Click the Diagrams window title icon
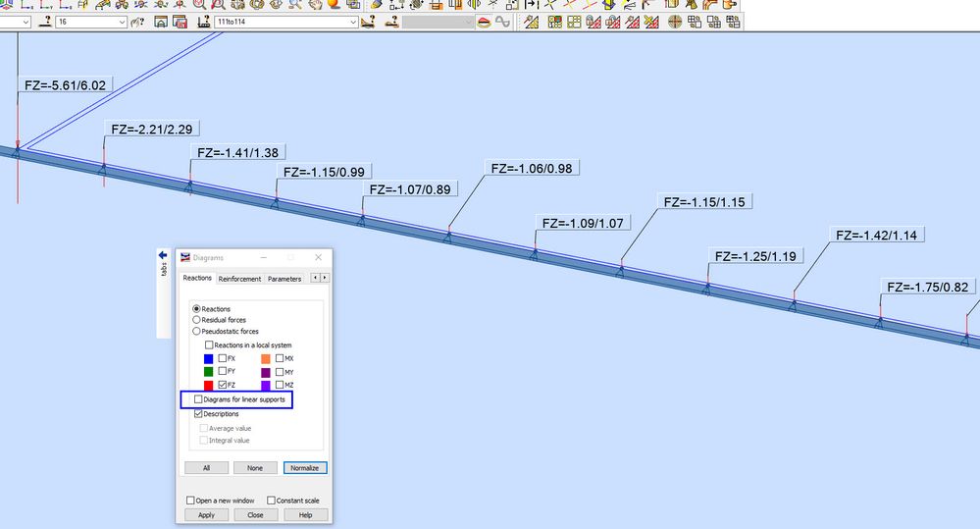Viewport: 980px width, 529px height. [x=185, y=257]
